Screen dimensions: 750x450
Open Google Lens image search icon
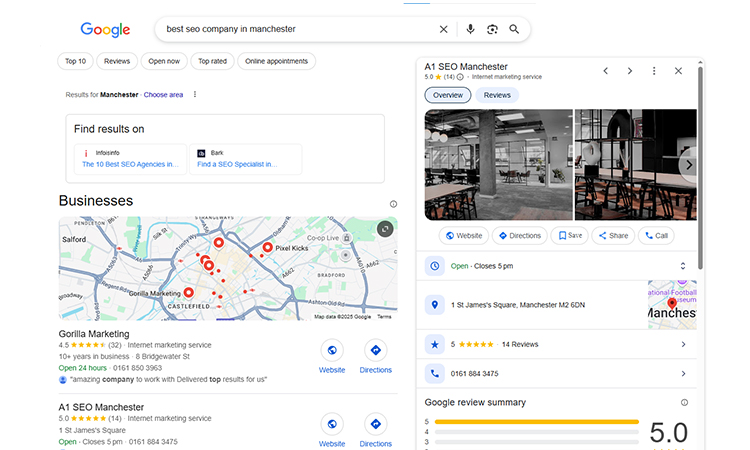492,29
